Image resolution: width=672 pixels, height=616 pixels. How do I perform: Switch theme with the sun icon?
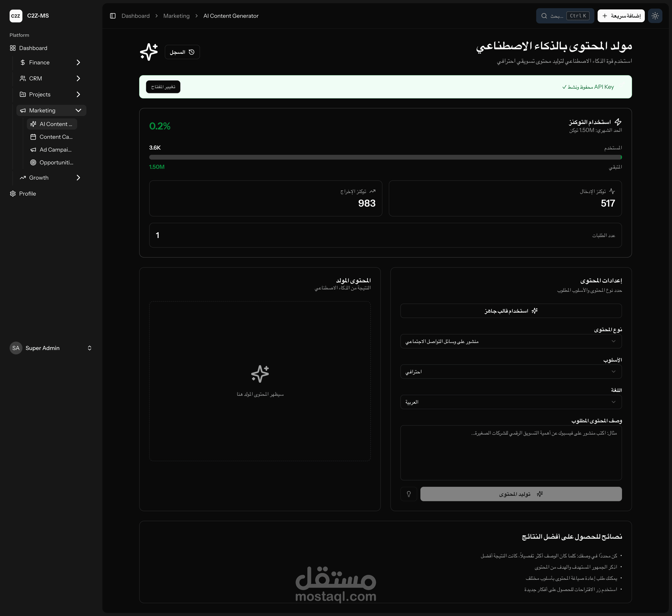[x=655, y=16]
